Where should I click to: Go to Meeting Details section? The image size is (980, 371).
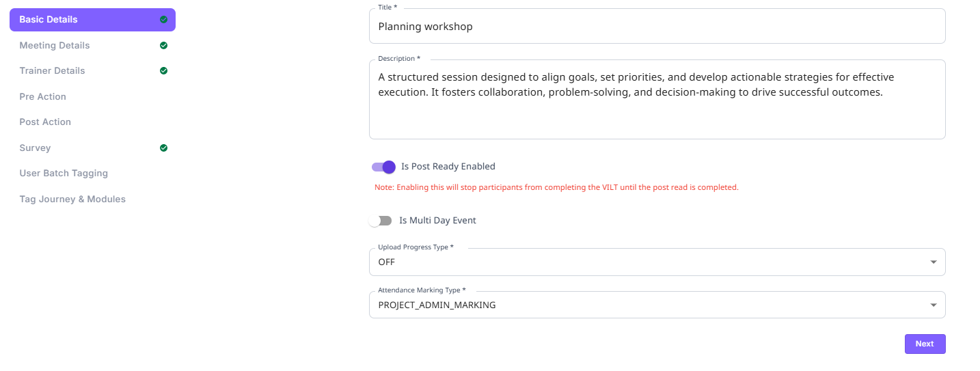click(x=55, y=46)
